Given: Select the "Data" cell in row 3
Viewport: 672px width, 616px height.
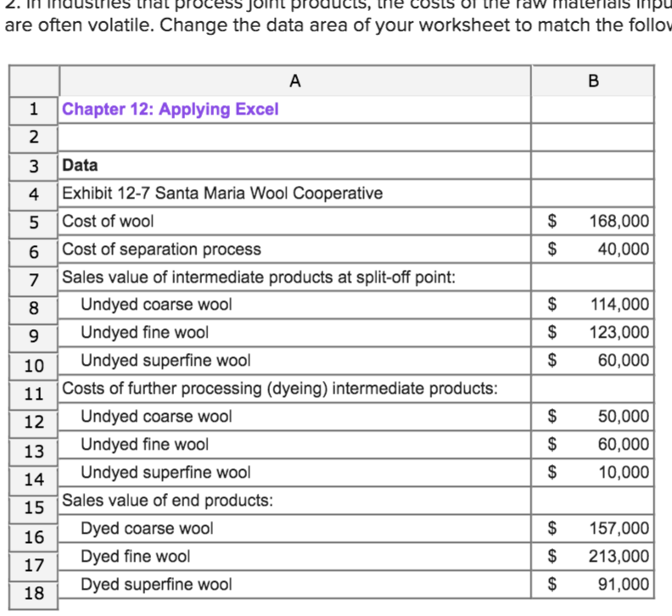Looking at the screenshot, I should (x=295, y=165).
